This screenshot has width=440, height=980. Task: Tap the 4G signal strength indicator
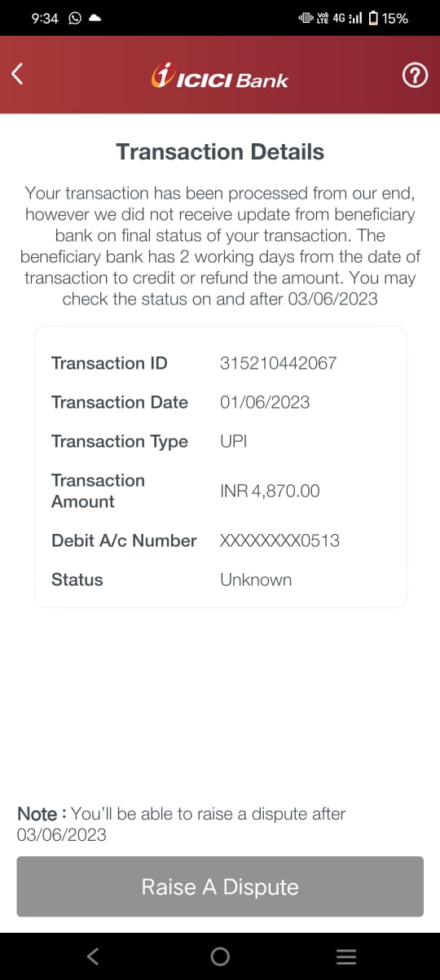[346, 18]
